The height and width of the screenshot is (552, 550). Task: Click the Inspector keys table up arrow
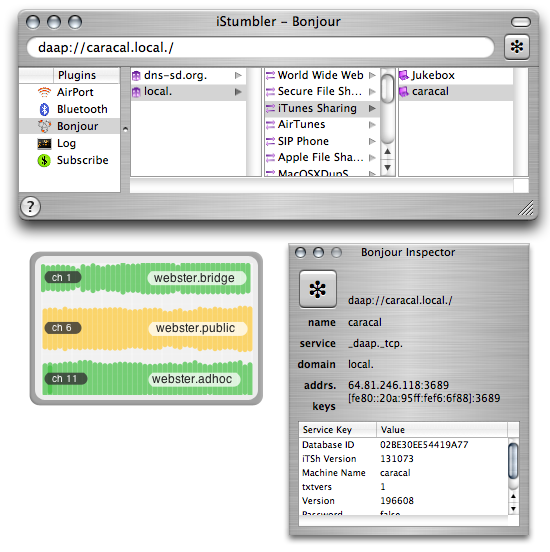point(513,496)
